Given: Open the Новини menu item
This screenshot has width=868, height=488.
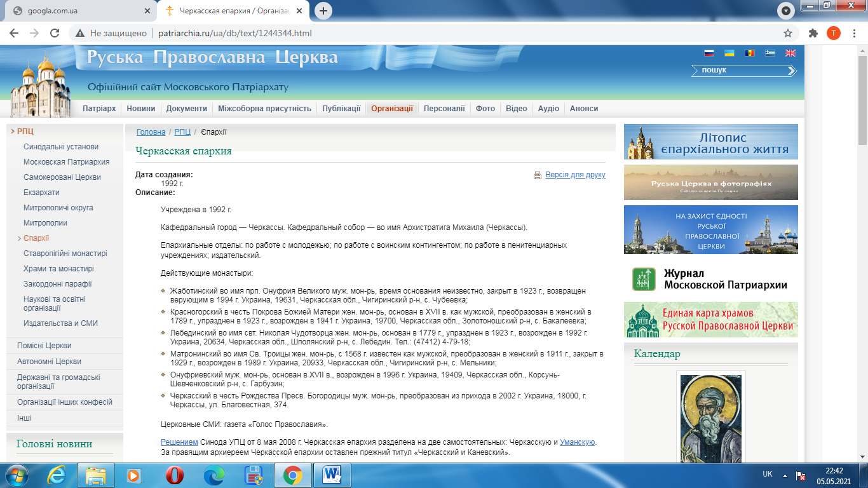Looking at the screenshot, I should click(141, 109).
